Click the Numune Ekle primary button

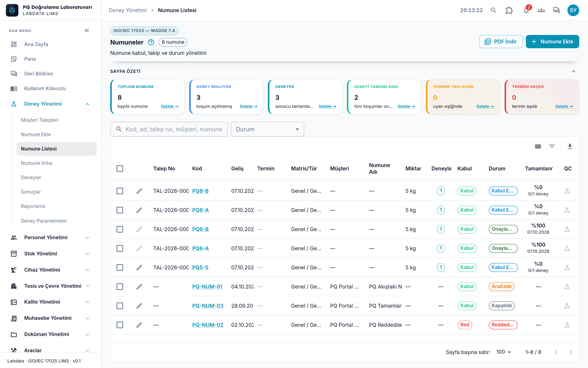click(552, 42)
